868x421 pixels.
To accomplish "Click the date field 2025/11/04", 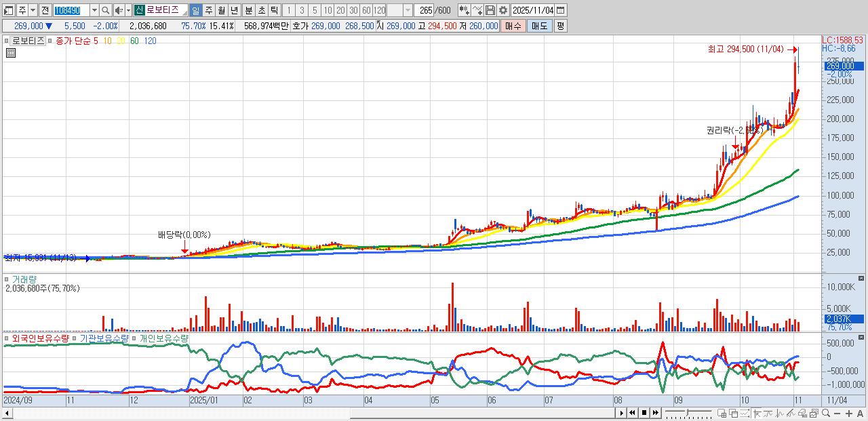I will click(532, 10).
